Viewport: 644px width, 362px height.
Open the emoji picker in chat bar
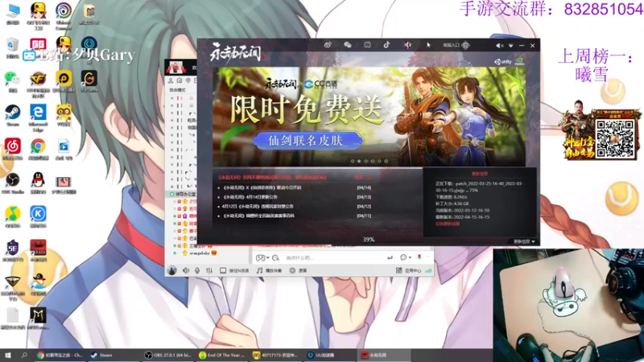[275, 257]
